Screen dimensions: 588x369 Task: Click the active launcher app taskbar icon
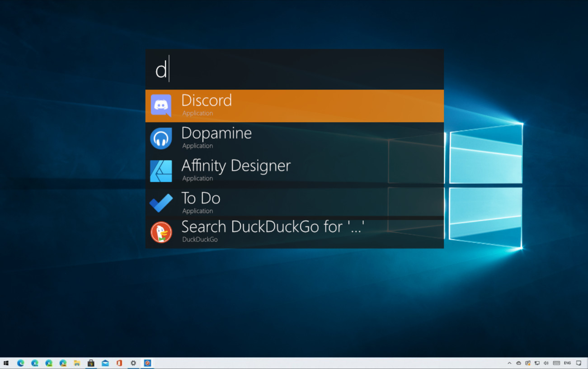click(x=147, y=363)
